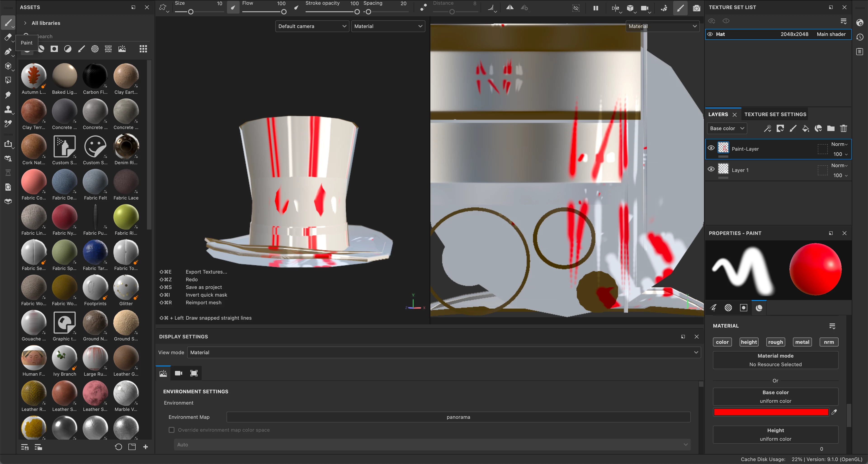Click the red base color swatch

tap(771, 412)
